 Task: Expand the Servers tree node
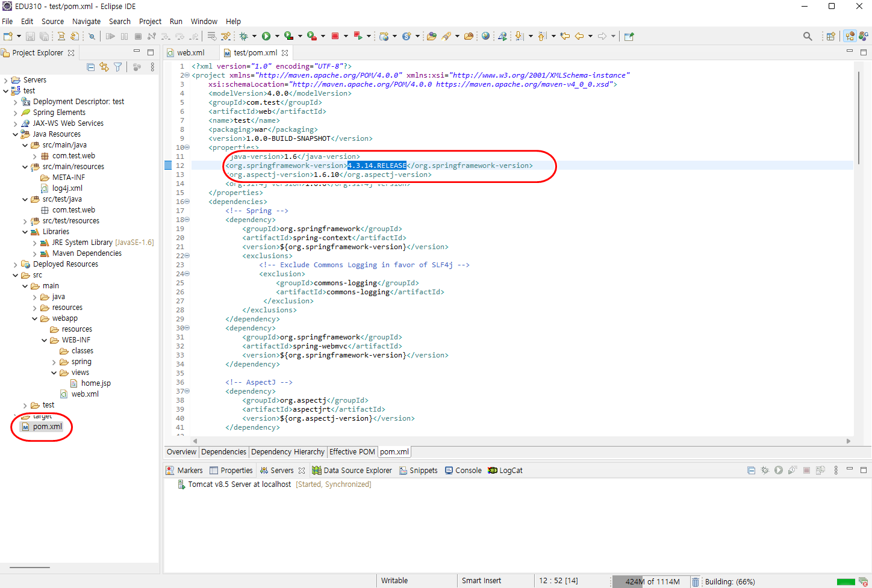[x=6, y=80]
